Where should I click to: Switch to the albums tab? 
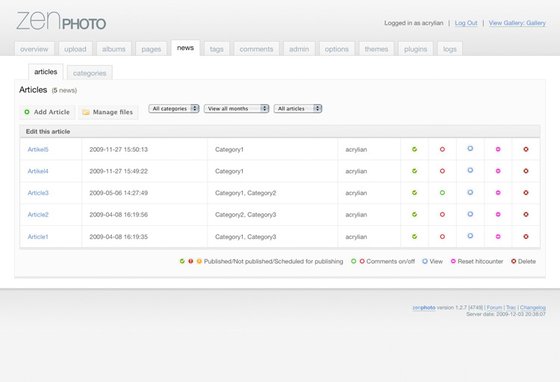(x=114, y=49)
